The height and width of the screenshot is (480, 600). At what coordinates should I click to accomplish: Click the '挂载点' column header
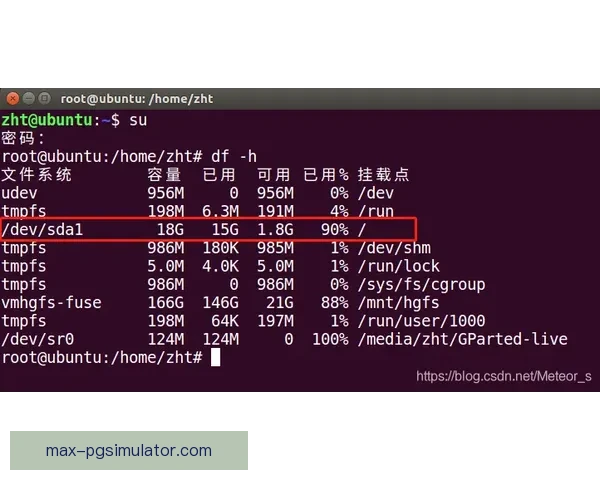383,175
